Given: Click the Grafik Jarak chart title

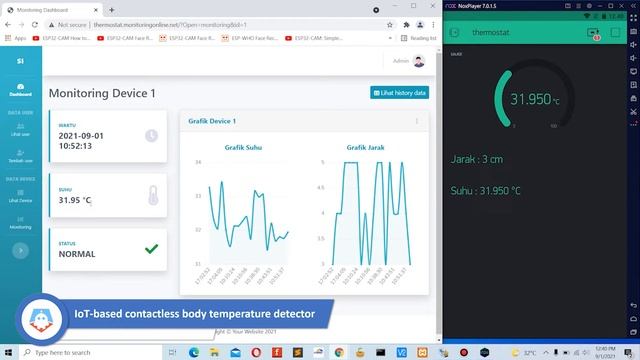Looking at the screenshot, I should click(365, 147).
